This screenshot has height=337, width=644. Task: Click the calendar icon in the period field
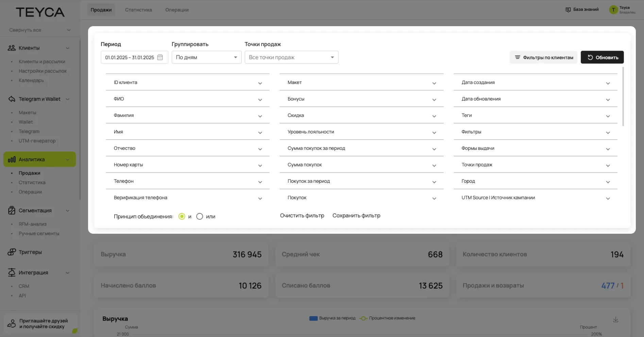pyautogui.click(x=160, y=57)
